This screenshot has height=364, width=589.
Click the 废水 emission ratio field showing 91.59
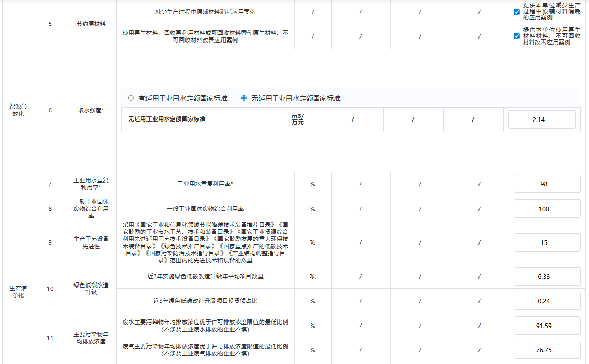click(547, 326)
